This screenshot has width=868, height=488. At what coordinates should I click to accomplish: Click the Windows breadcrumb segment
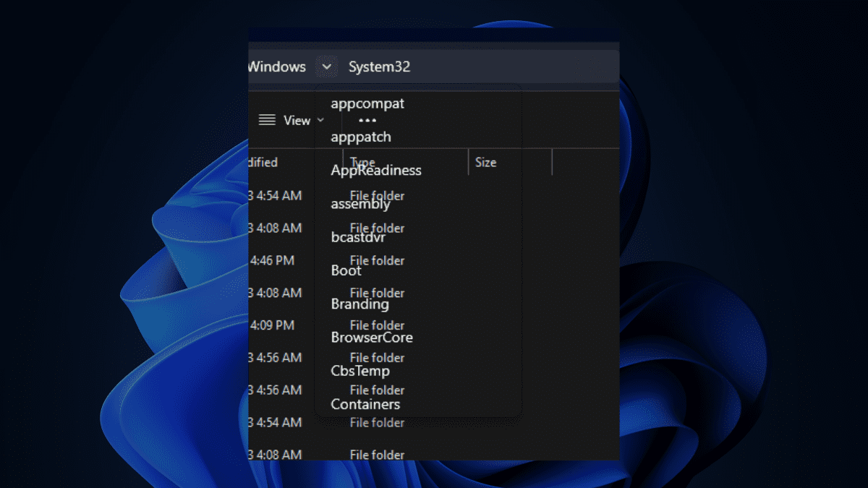pos(278,66)
